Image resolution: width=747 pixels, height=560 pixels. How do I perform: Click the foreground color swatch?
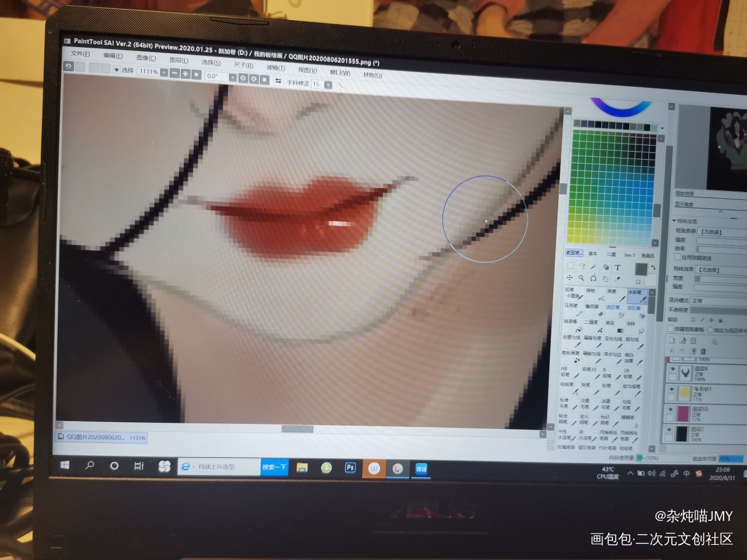click(641, 269)
